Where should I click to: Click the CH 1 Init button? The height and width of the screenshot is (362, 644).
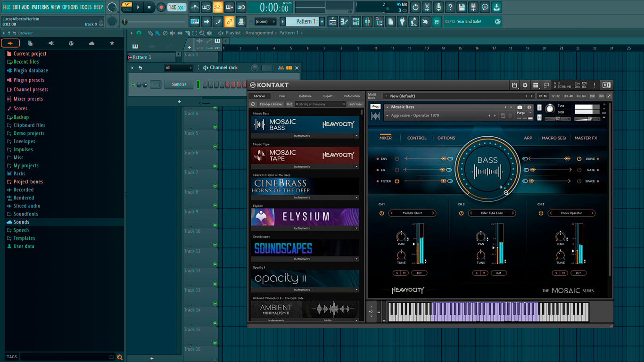(419, 273)
